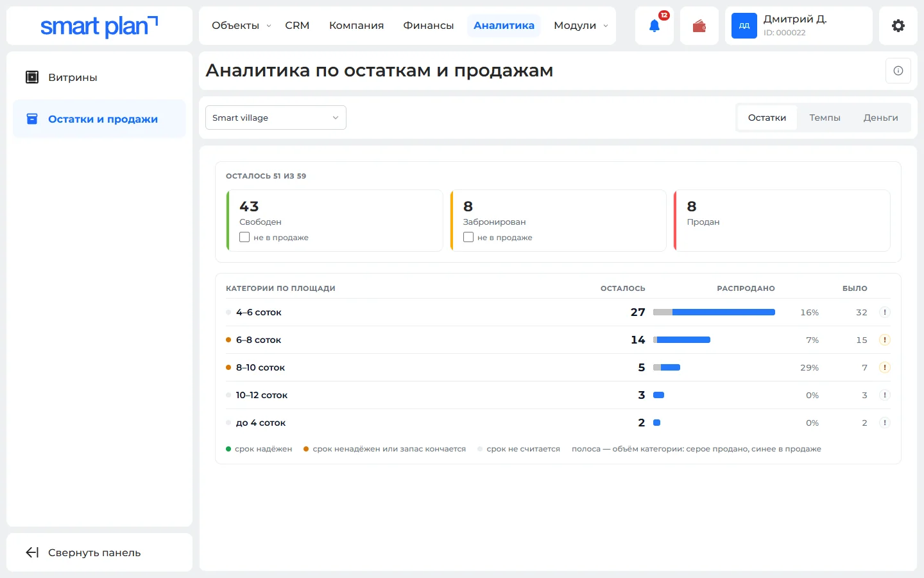Open Остатки и продажи in the sidebar
924x578 pixels.
coord(99,119)
